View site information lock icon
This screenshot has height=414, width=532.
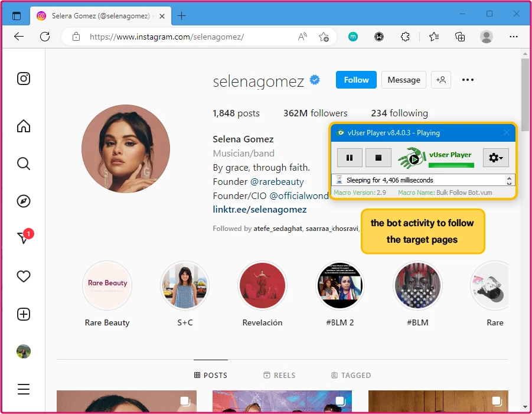76,37
